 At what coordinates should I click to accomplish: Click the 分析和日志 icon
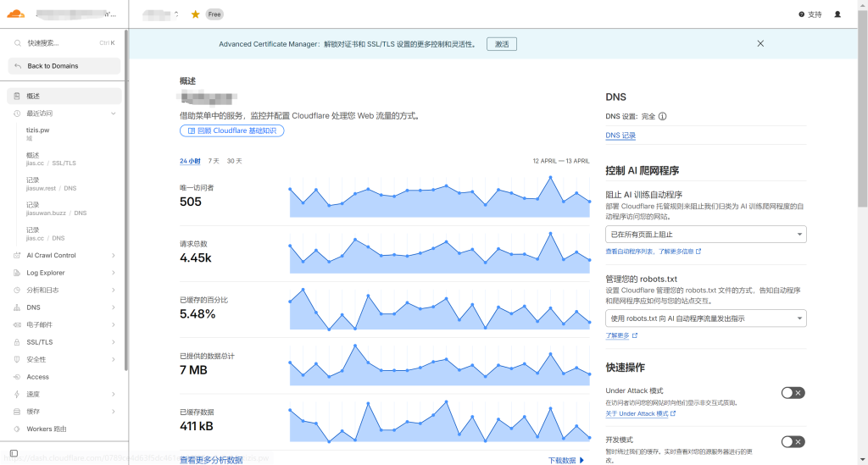(17, 290)
